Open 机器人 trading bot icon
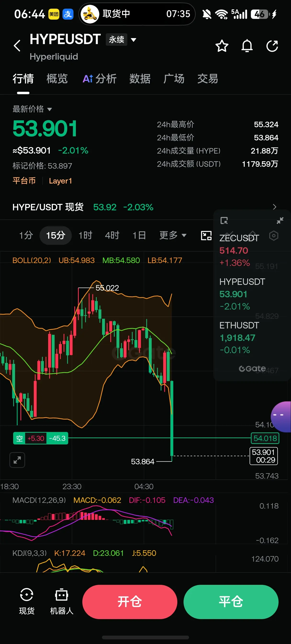Image resolution: width=291 pixels, height=644 pixels. point(62,602)
